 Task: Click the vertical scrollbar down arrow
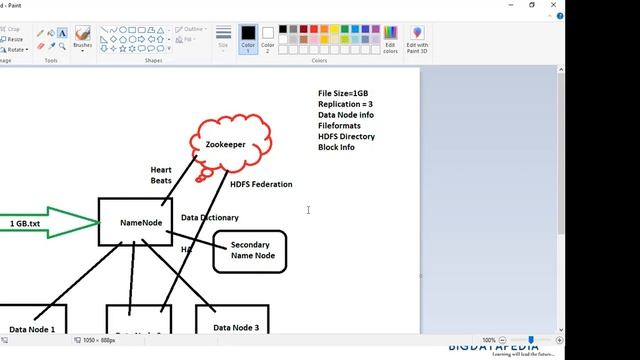[x=561, y=330]
